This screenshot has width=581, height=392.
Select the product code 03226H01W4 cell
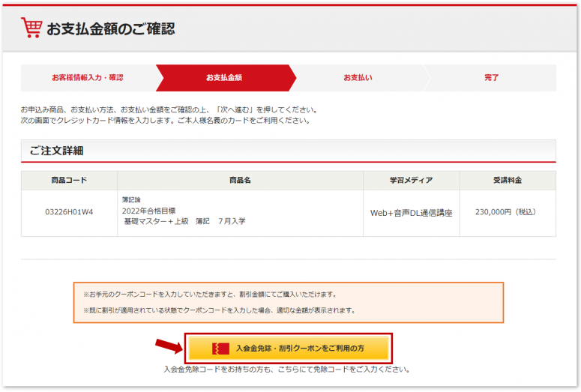click(x=69, y=212)
